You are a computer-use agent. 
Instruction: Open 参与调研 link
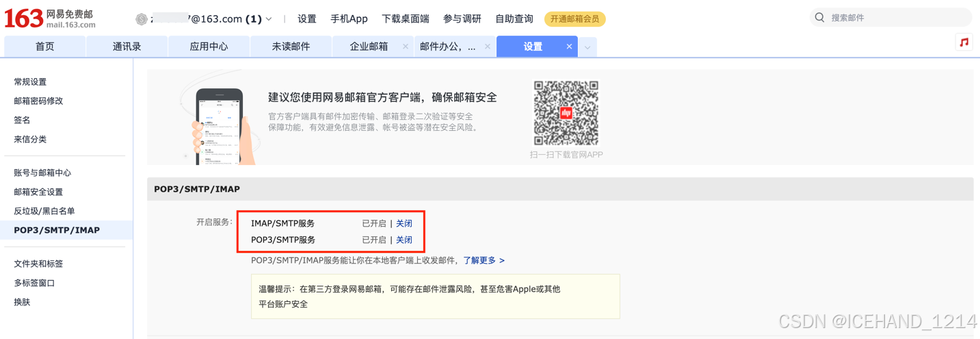click(462, 19)
